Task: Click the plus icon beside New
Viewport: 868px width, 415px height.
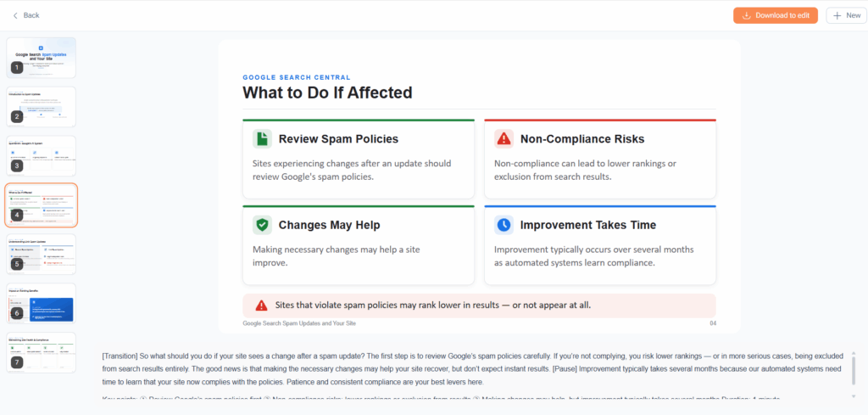Action: 837,15
